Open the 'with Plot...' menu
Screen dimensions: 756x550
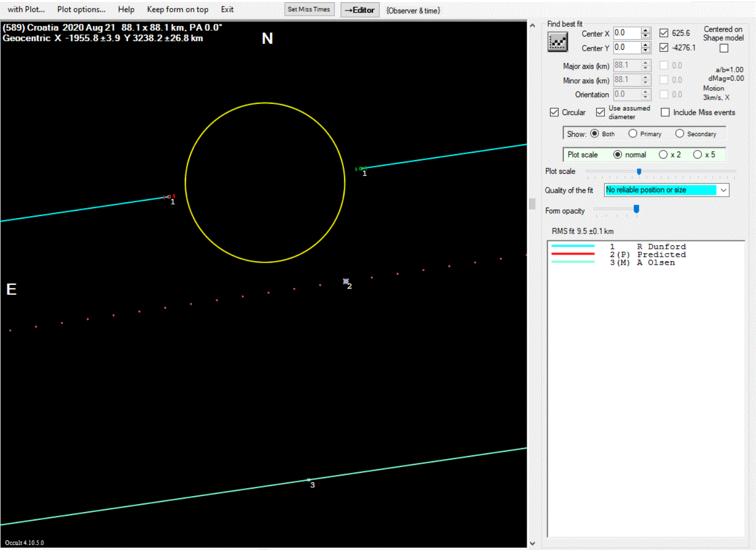tap(26, 10)
